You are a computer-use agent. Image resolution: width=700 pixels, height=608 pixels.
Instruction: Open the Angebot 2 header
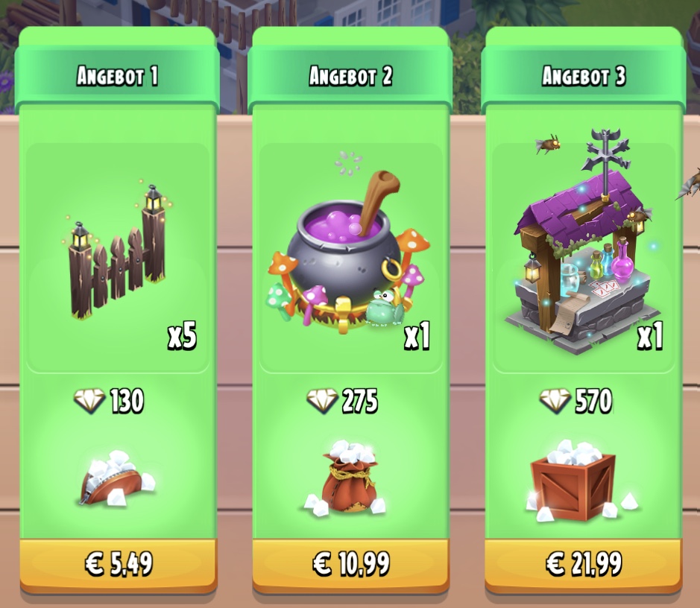point(350,75)
